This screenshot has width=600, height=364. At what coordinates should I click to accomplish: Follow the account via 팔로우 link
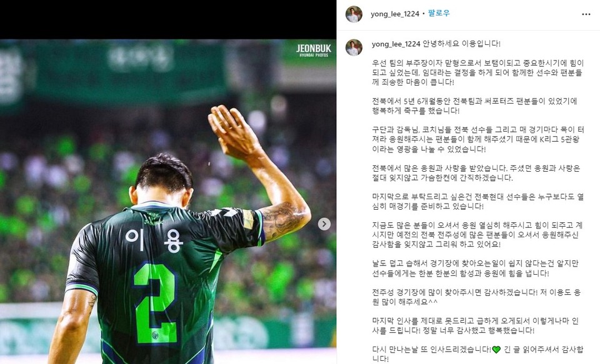click(x=439, y=13)
